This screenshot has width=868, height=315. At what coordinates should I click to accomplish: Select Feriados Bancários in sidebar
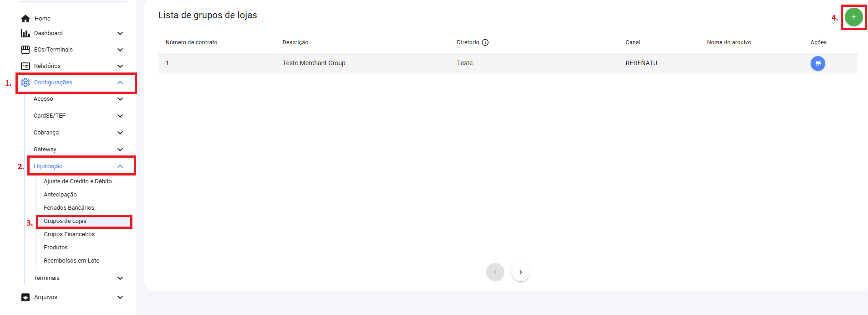[x=69, y=208]
